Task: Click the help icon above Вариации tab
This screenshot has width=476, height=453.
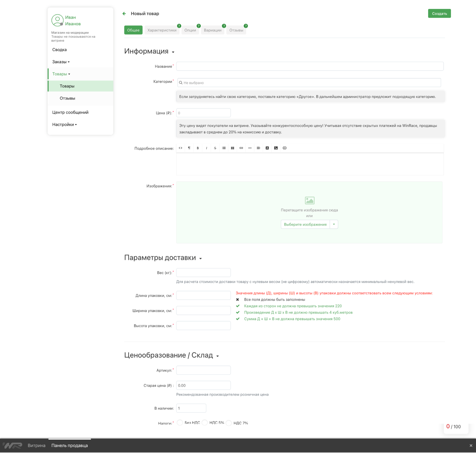Action: (224, 26)
